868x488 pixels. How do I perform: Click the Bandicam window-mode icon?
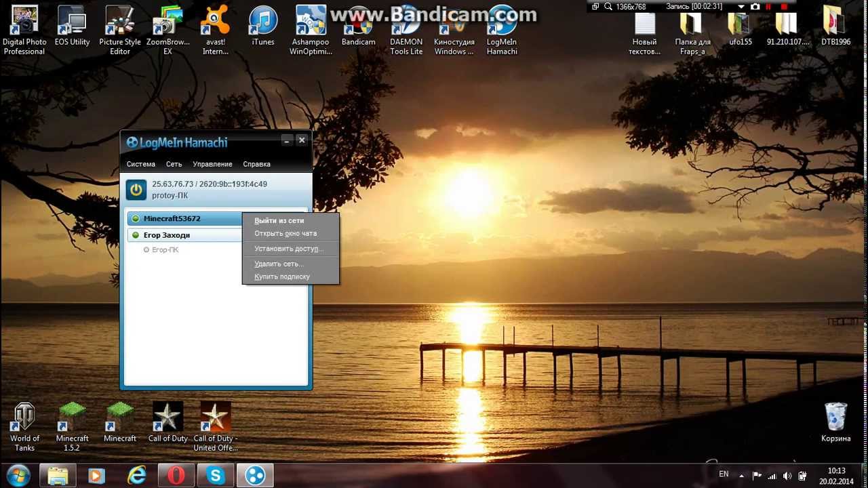pos(595,6)
